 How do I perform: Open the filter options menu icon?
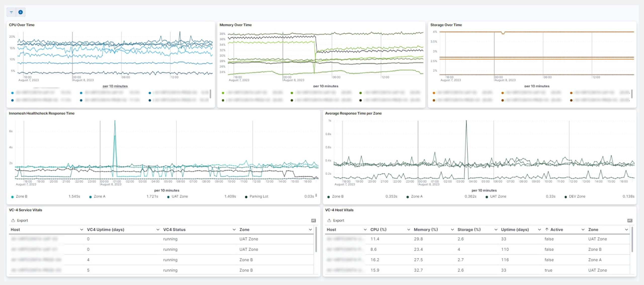pos(11,12)
